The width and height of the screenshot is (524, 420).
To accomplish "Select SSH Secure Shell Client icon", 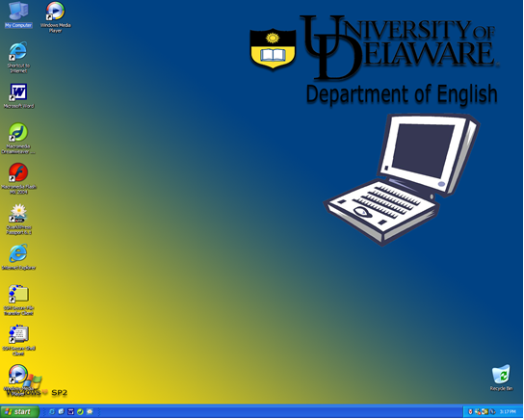I will 18,340.
